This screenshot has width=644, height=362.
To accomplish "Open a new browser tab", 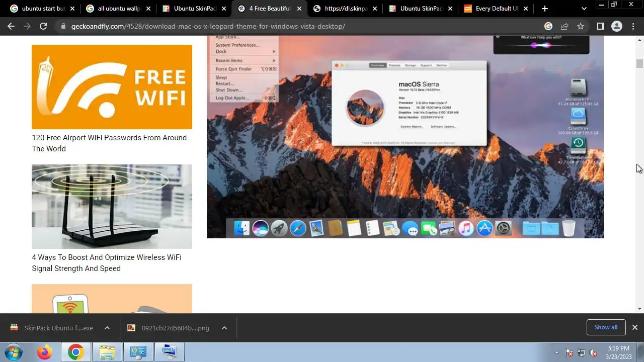I will 545,9.
